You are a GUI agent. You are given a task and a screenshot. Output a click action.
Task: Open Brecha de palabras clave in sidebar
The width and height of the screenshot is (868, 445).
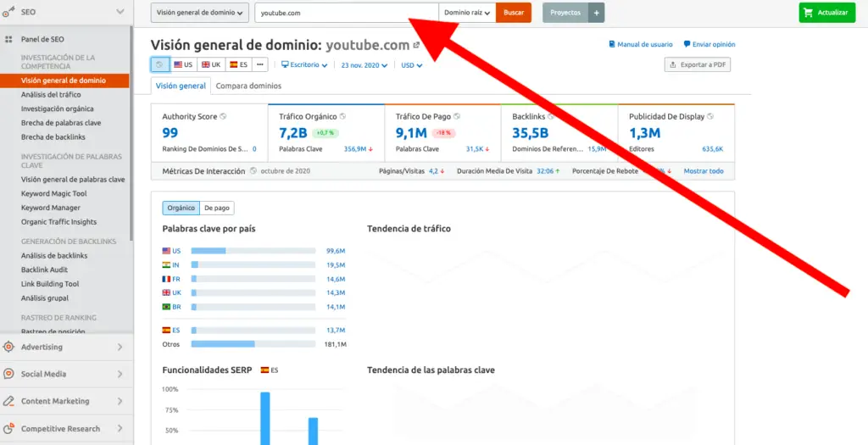[61, 123]
